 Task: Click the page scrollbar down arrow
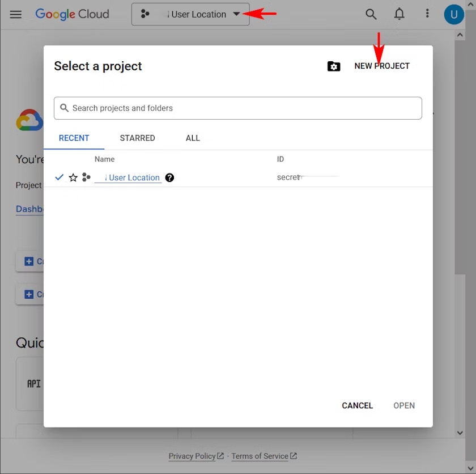(x=460, y=433)
